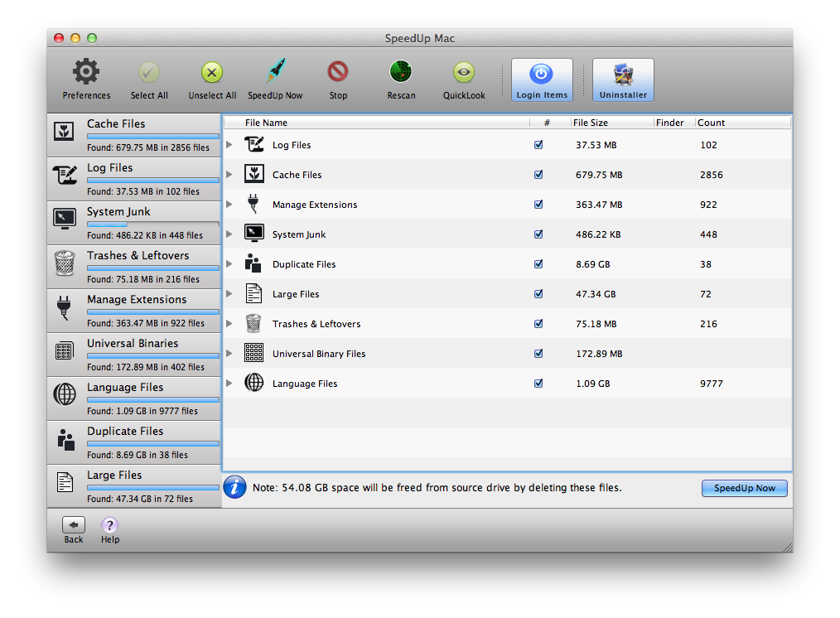
Task: Select Duplicate Files sidebar category
Action: [134, 442]
